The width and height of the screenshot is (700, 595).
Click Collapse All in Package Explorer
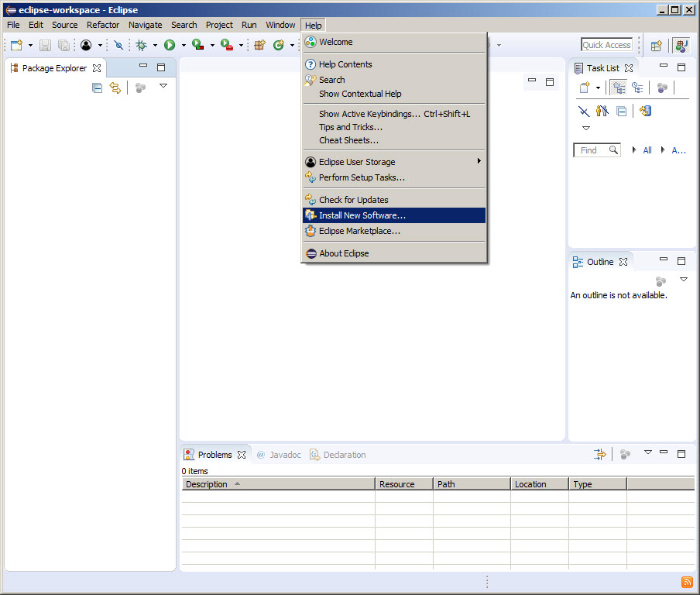pos(97,88)
